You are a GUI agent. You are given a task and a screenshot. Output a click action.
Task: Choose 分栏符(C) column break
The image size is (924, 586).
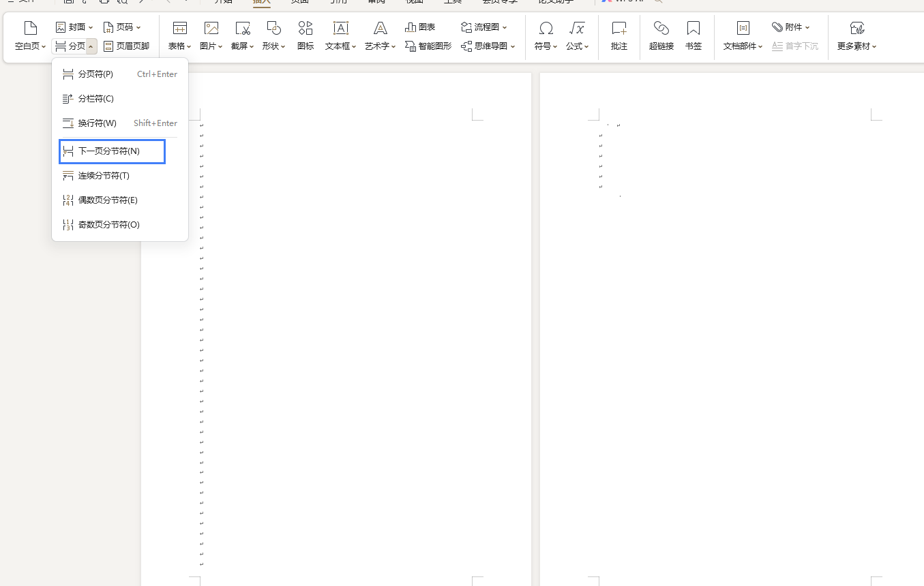coord(120,99)
